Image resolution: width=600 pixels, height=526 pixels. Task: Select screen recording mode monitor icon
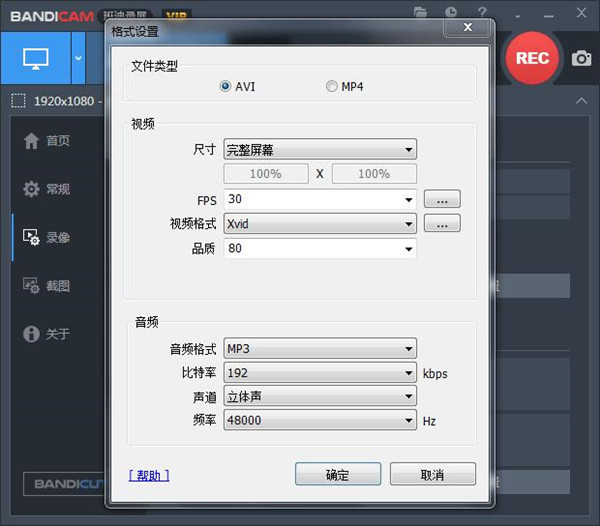click(x=36, y=58)
